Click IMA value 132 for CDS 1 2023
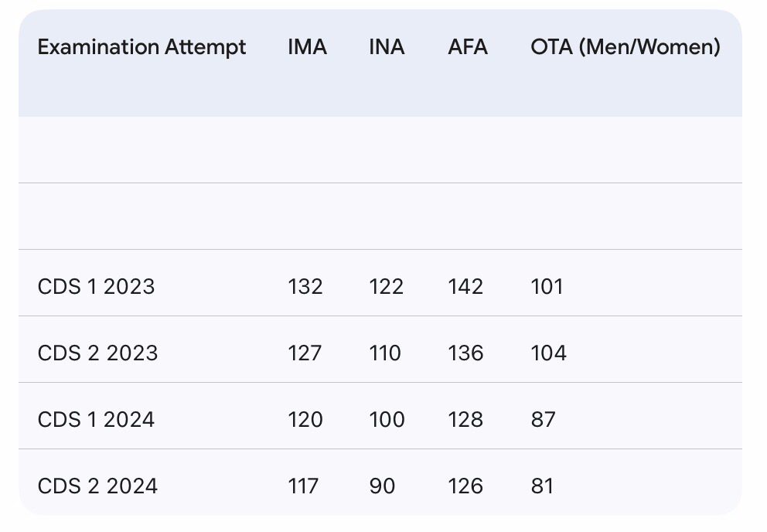This screenshot has height=532, width=767. pyautogui.click(x=305, y=287)
